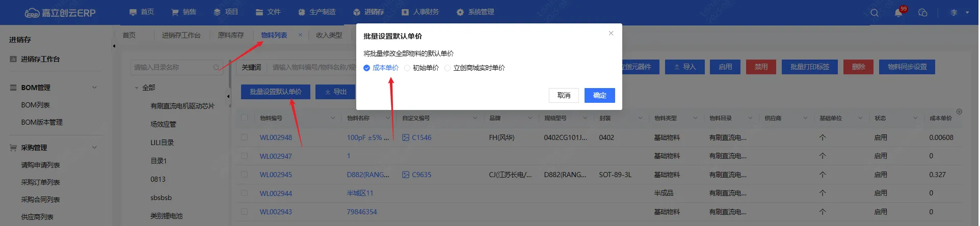Screen dimensions: 980x226
Task: Select the 成本单价 radio option
Action: tap(366, 68)
